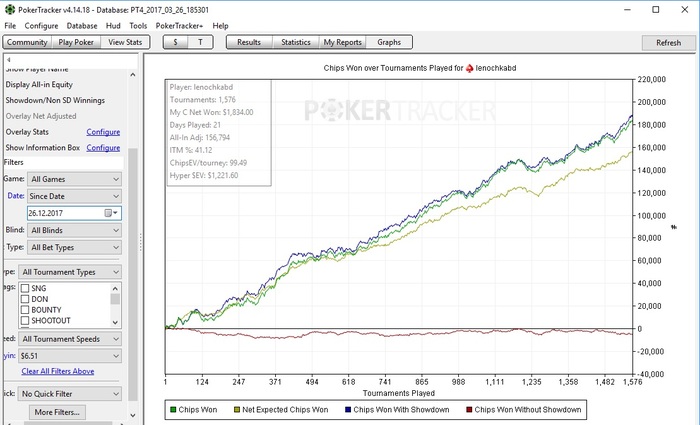Click the information box on the graph

click(x=219, y=133)
